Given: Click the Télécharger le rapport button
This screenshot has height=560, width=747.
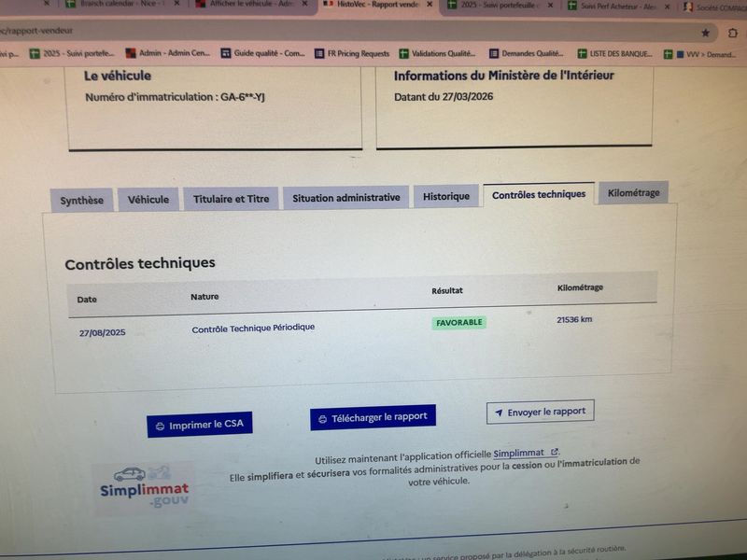Looking at the screenshot, I should [x=373, y=417].
